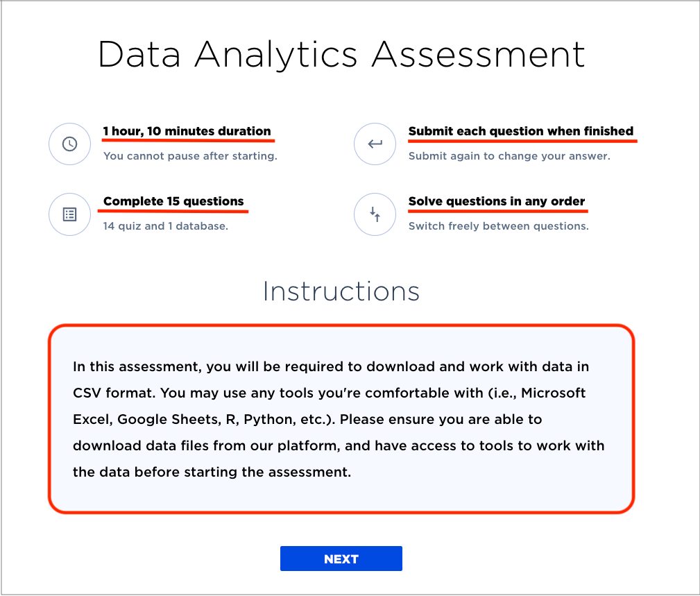Viewport: 700px width, 596px height.
Task: Click 'Switch freely between questions' caption
Action: click(x=498, y=225)
